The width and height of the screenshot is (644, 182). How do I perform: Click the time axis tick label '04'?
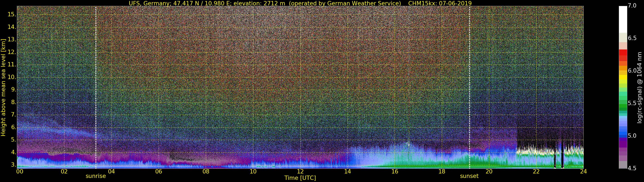point(111,172)
